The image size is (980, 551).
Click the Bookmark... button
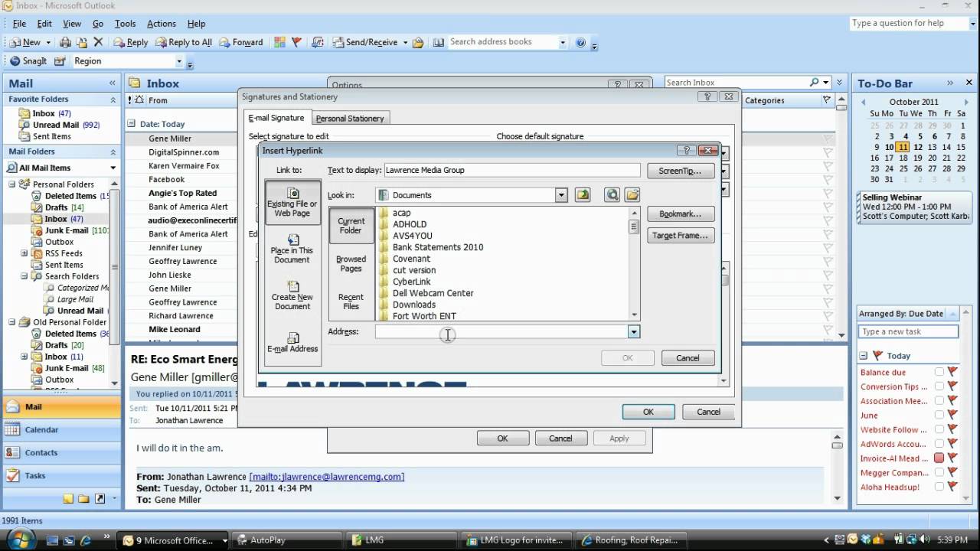click(680, 214)
